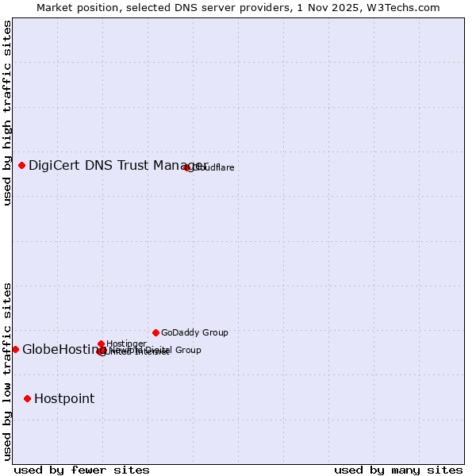Click the 'used by low traffic sites' axis label
The width and height of the screenshot is (476, 476).
pyautogui.click(x=8, y=370)
